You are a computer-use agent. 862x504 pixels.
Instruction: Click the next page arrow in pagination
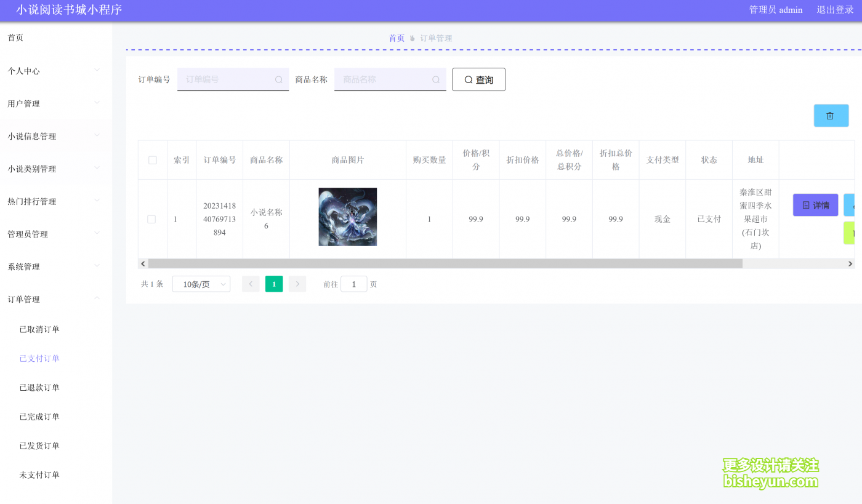[297, 284]
